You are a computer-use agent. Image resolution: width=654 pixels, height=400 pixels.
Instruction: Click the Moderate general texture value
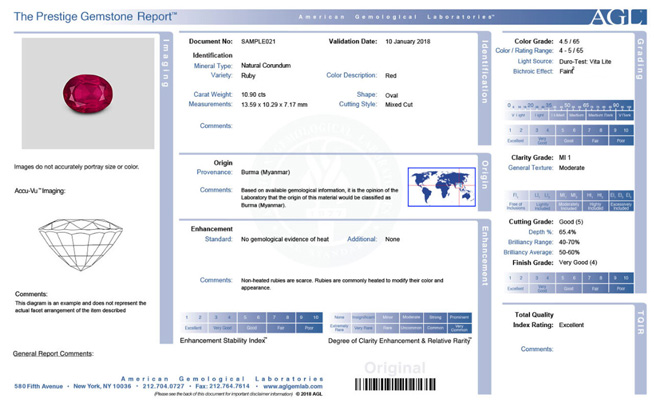(571, 168)
